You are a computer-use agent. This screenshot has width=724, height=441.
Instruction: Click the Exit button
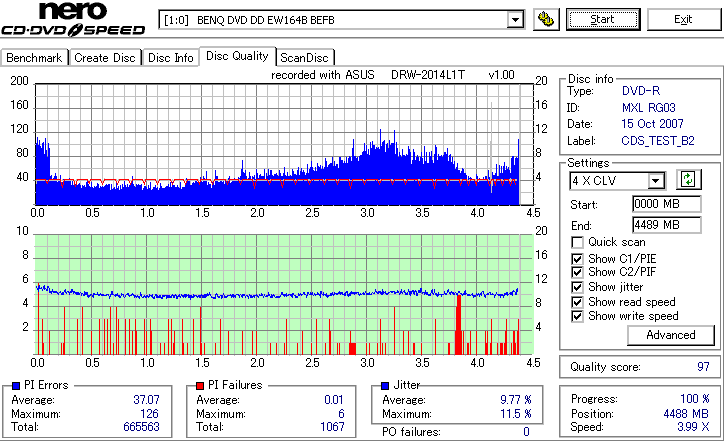(683, 19)
